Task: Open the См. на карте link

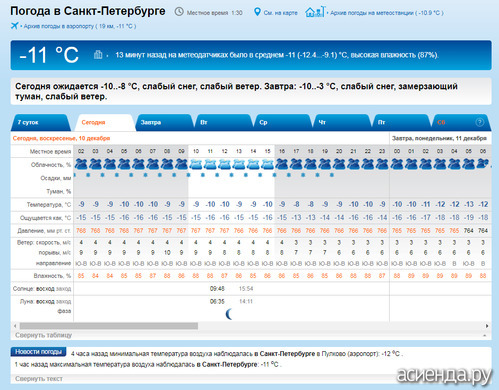Action: (280, 13)
